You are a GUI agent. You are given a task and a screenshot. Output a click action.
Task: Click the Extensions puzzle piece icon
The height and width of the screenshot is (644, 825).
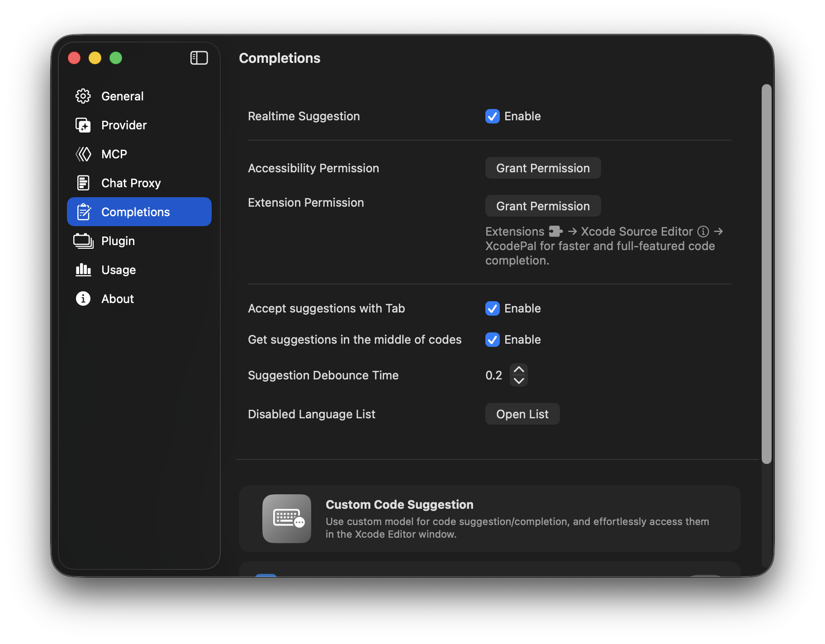coord(555,232)
